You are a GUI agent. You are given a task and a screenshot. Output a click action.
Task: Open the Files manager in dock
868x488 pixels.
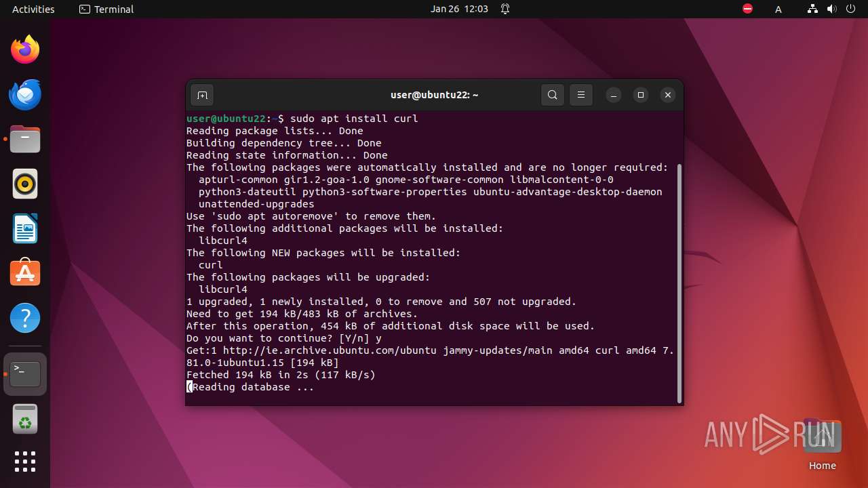tap(25, 139)
